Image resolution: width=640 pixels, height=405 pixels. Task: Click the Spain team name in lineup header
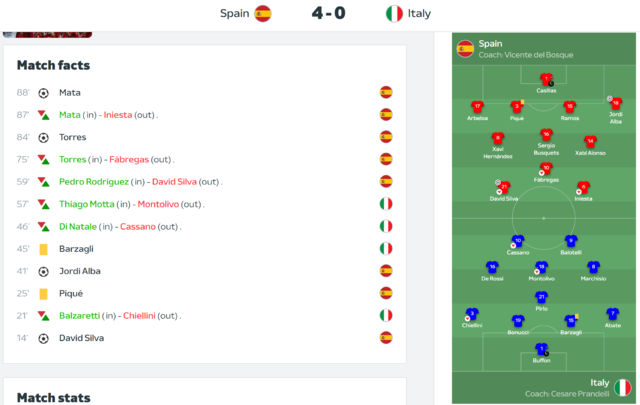(x=490, y=44)
